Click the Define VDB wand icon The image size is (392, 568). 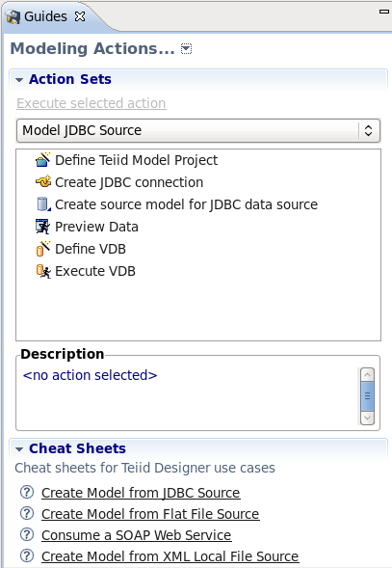coord(43,249)
